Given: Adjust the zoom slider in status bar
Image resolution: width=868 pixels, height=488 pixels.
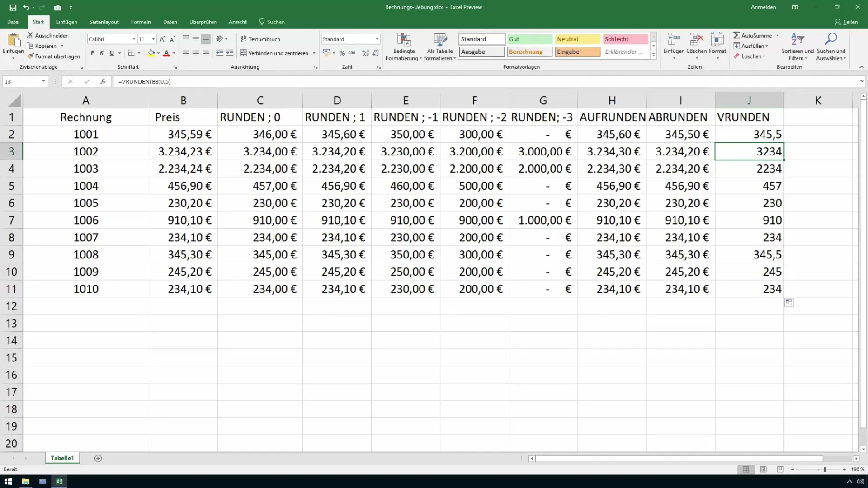Looking at the screenshot, I should pos(825,469).
